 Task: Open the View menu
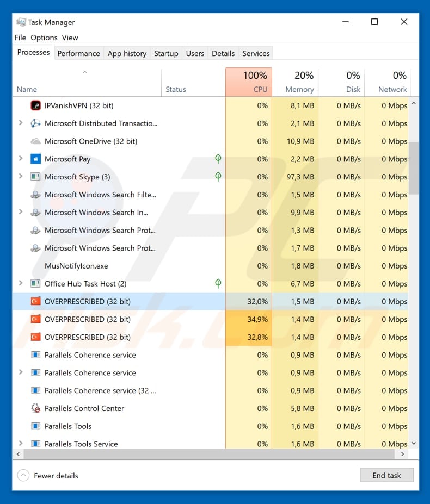pos(70,38)
